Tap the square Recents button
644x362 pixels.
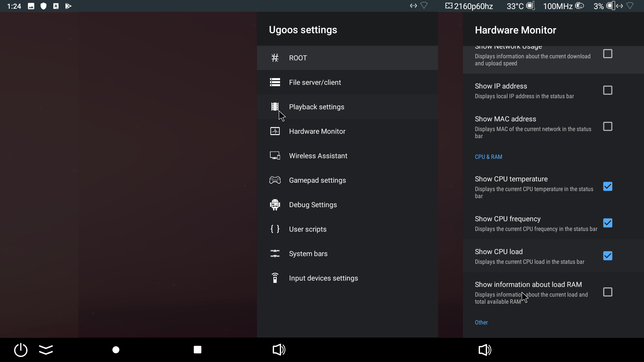[x=198, y=350]
